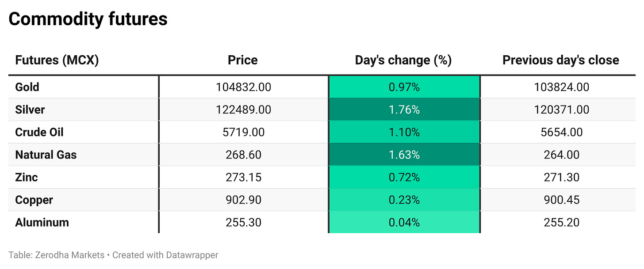Select the Natural Gas row label
Image resolution: width=644 pixels, height=269 pixels.
pos(46,155)
